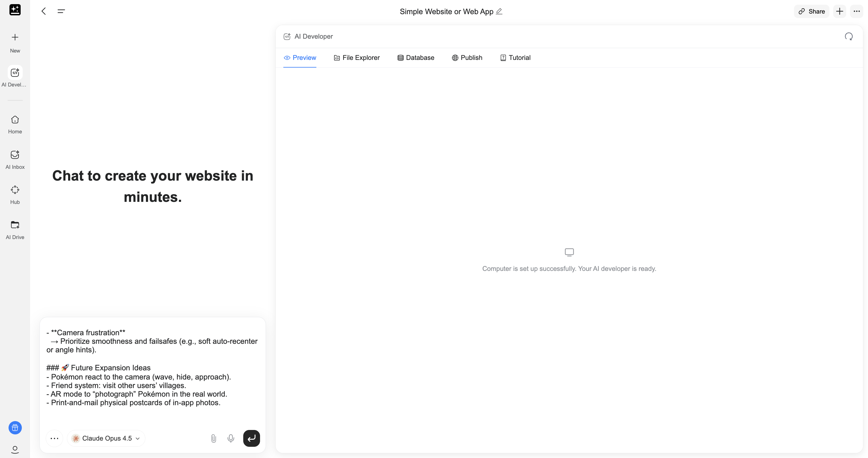Image resolution: width=868 pixels, height=458 pixels.
Task: Open the Claude Opus 4.5 model dropdown
Action: (106, 439)
